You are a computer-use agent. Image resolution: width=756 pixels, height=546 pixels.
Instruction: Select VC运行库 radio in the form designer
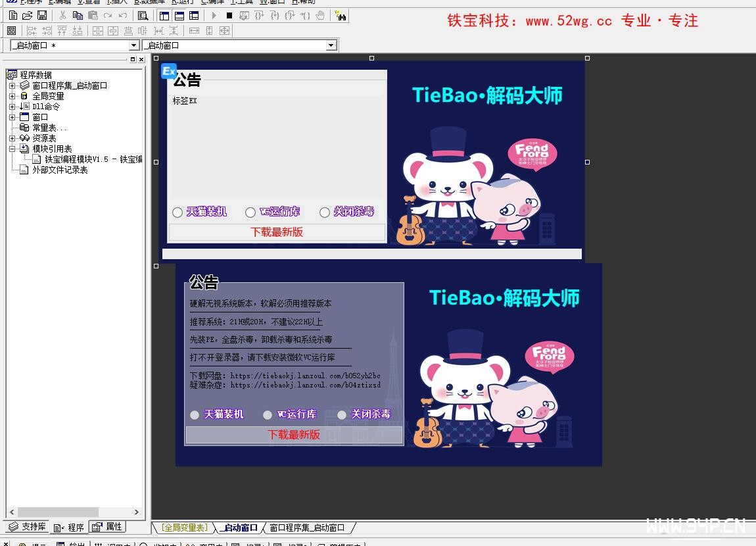(x=250, y=212)
